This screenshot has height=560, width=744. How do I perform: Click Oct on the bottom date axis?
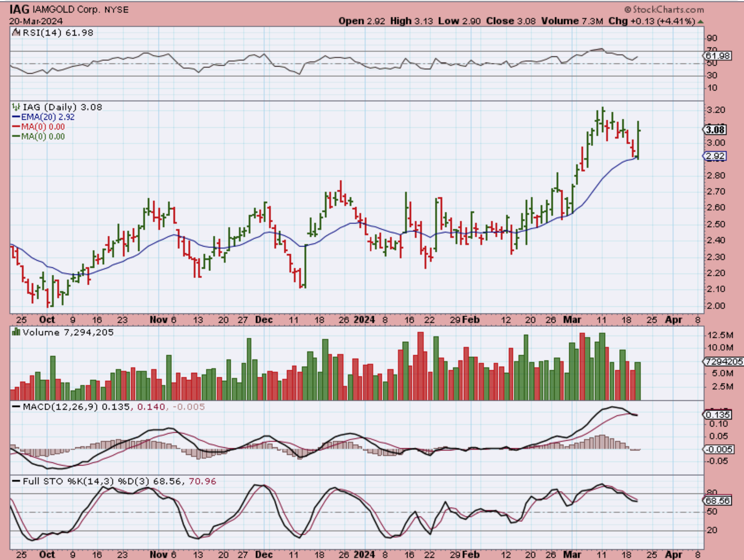(x=47, y=554)
